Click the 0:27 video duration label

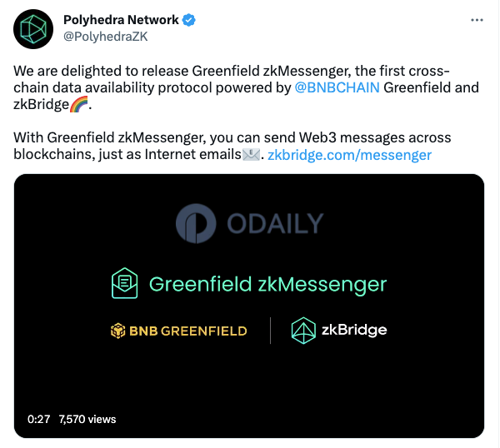39,420
